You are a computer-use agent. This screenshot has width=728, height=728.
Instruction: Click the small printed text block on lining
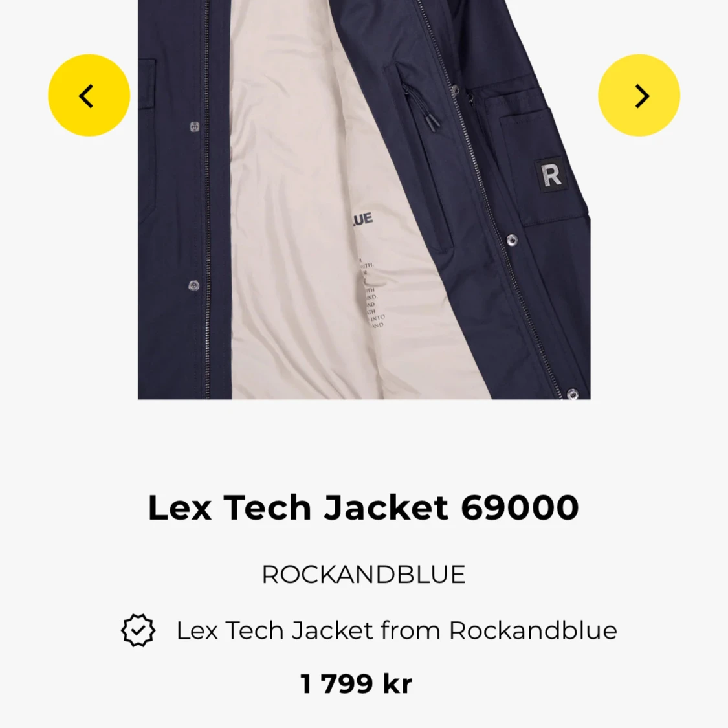[x=372, y=292]
